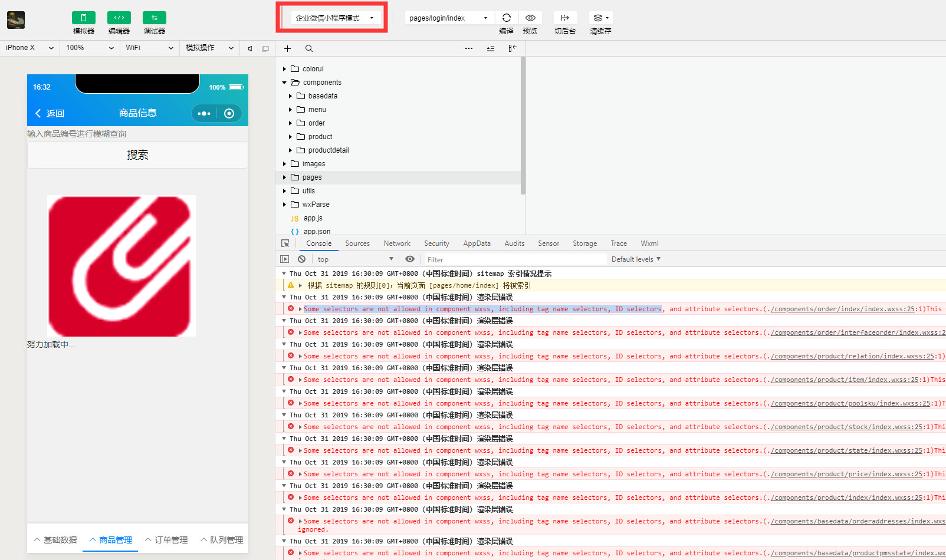Collapse the components folder
The height and width of the screenshot is (560, 946).
pyautogui.click(x=284, y=83)
